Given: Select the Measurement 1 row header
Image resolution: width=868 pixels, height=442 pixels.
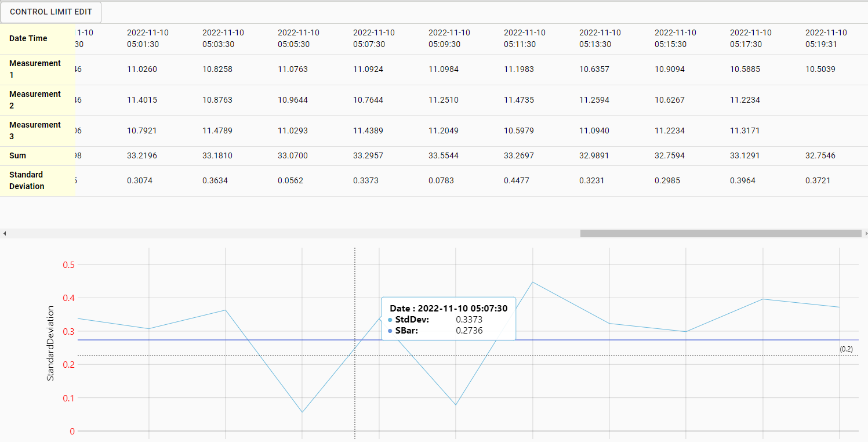Looking at the screenshot, I should coord(35,69).
